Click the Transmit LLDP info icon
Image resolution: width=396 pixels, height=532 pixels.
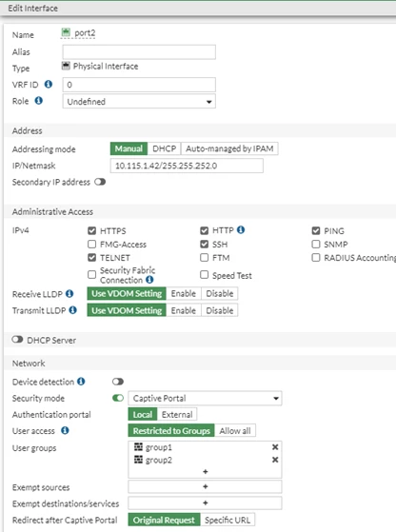[x=72, y=310]
